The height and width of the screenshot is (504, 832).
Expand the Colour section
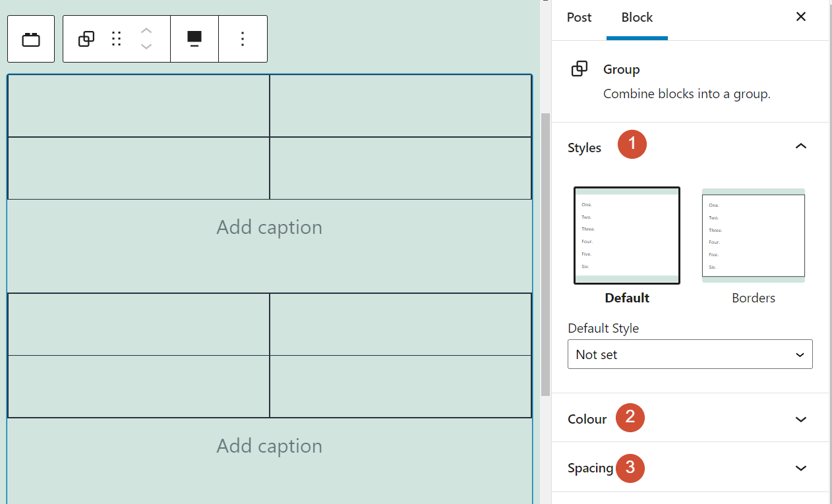[801, 419]
